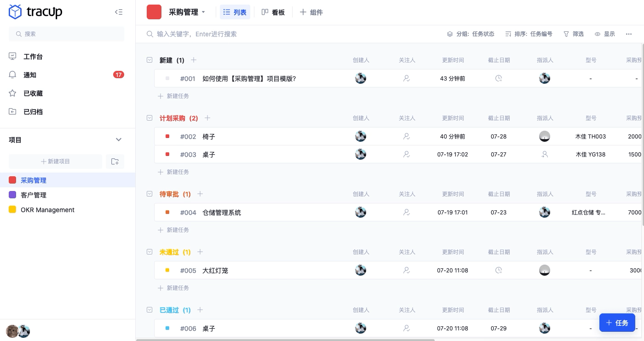Image resolution: width=644 pixels, height=341 pixels.
Task: Open the more options (···) icon
Action: pos(629,34)
